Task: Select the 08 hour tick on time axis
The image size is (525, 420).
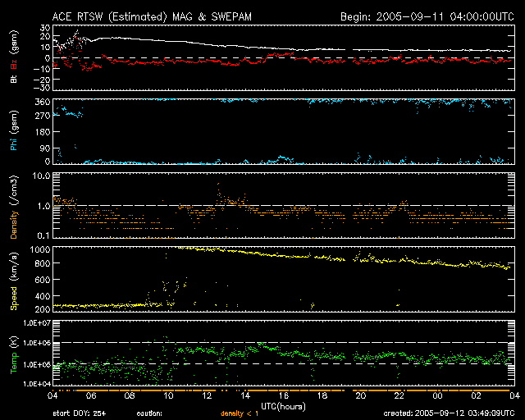Action: pos(131,395)
